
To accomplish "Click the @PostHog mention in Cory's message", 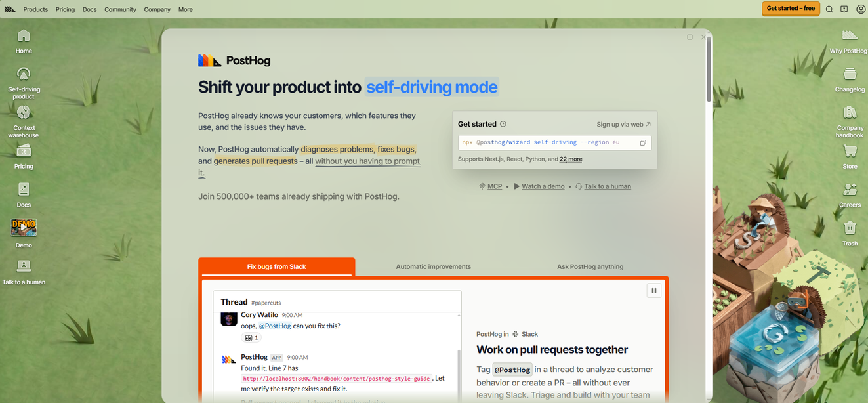I will (x=275, y=326).
